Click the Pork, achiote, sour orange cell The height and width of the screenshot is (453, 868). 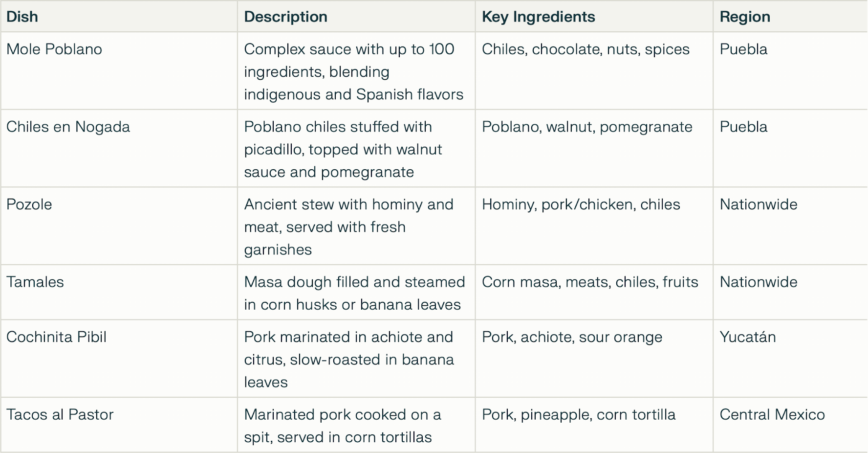click(x=594, y=359)
